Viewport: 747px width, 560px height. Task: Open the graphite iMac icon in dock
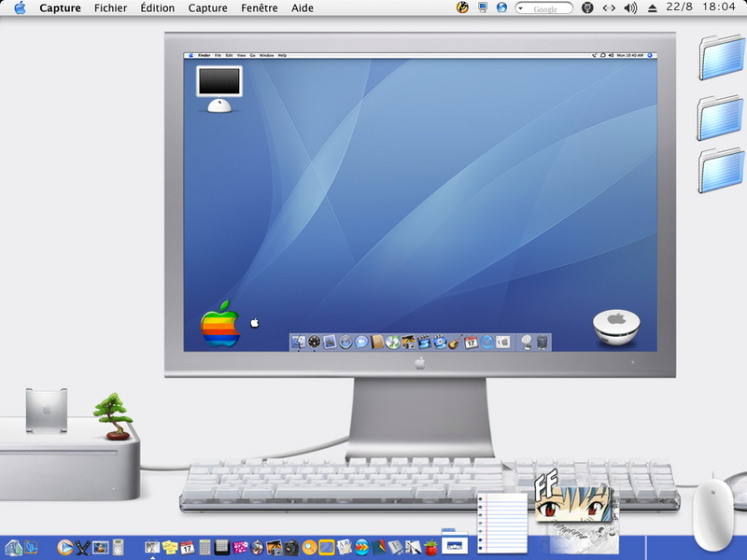point(13,548)
